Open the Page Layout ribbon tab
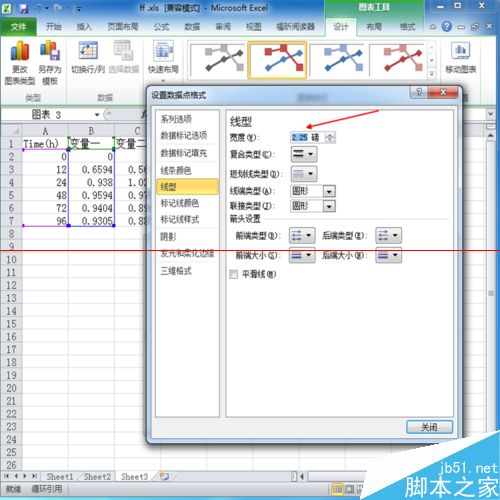500x500 pixels. pos(123,27)
